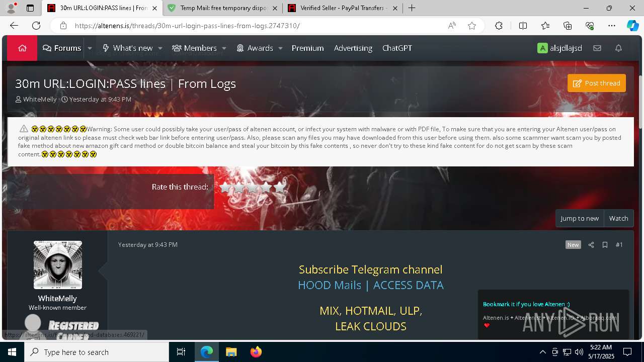Screen dimensions: 644x362
Task: Close the Temp Mail tab
Action: (x=275, y=8)
